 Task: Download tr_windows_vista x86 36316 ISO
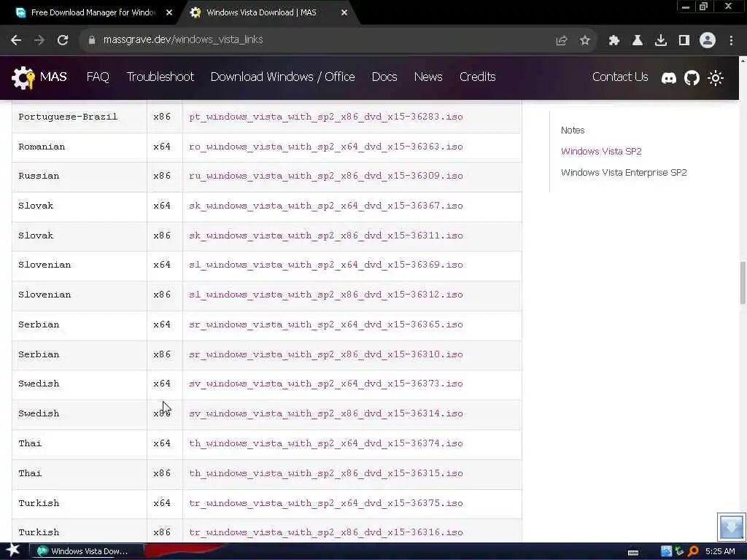pos(326,533)
